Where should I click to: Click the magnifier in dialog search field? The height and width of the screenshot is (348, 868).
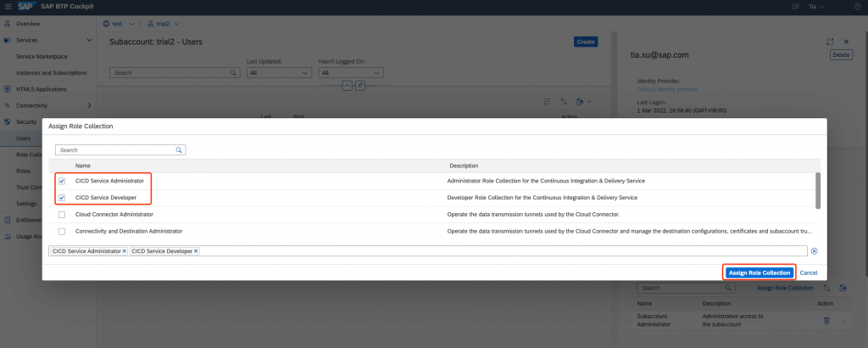click(179, 149)
